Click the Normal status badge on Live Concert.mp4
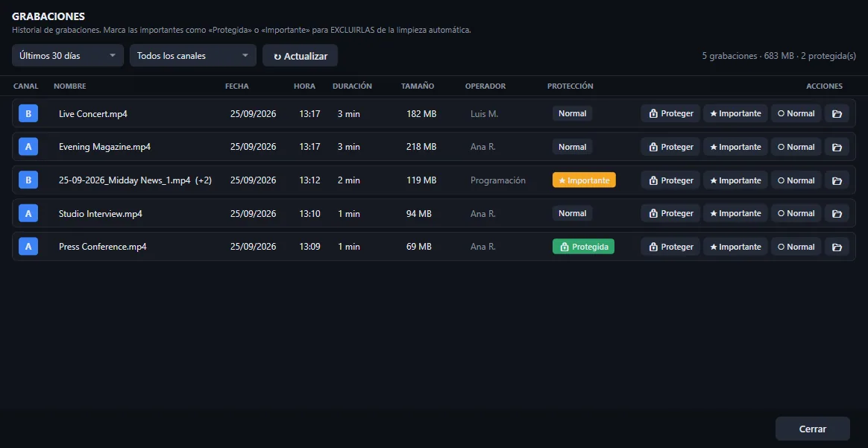This screenshot has width=868, height=448. tap(573, 113)
